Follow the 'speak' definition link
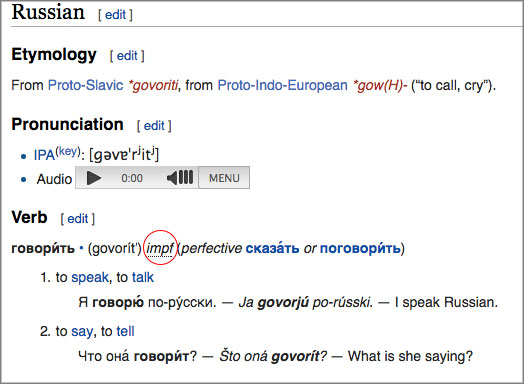This screenshot has width=524, height=384. [90, 278]
